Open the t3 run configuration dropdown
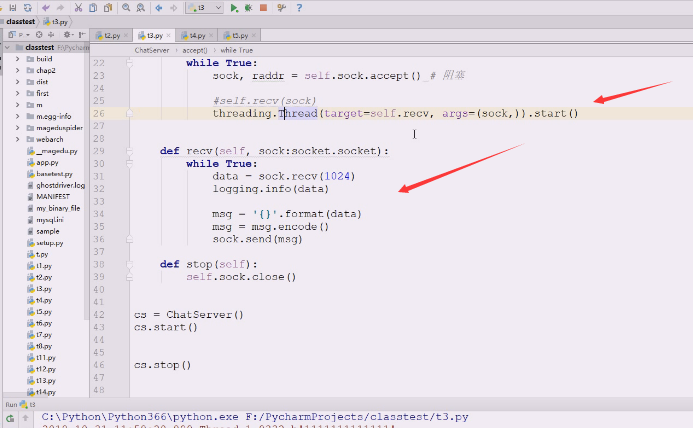This screenshot has height=428, width=693. point(204,8)
